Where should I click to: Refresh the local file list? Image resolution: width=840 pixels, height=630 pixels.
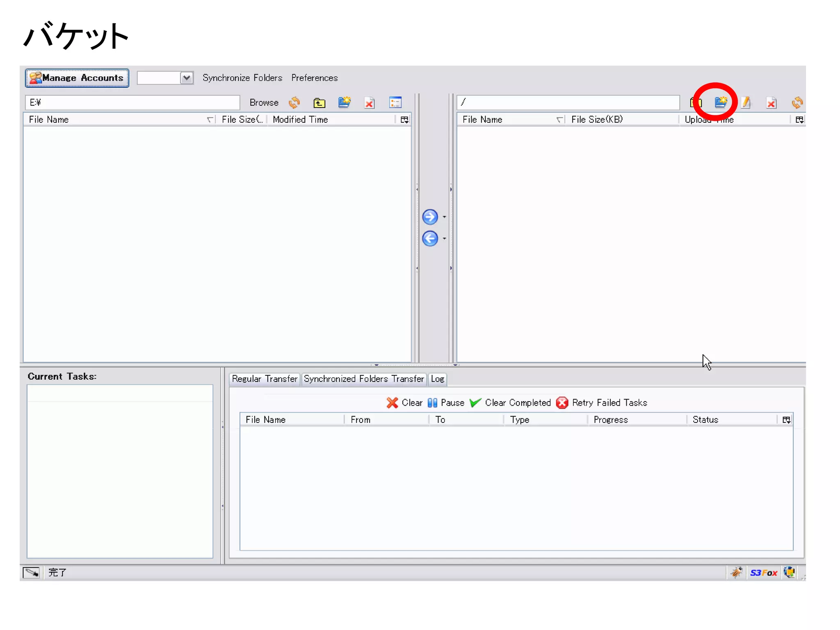click(x=294, y=103)
